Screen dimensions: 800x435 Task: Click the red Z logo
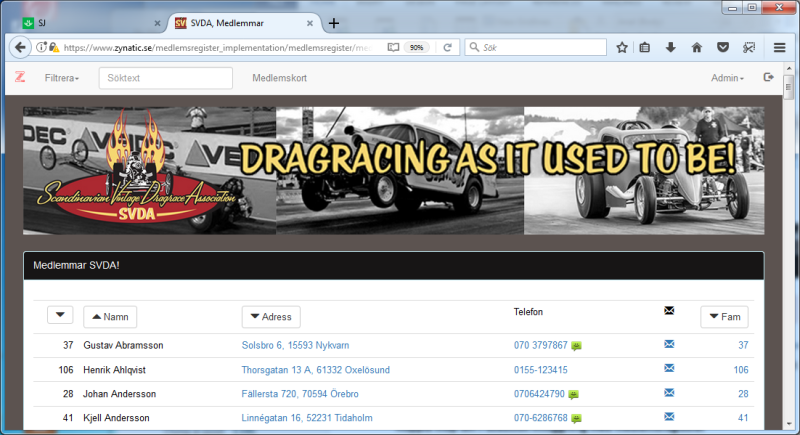pyautogui.click(x=20, y=77)
